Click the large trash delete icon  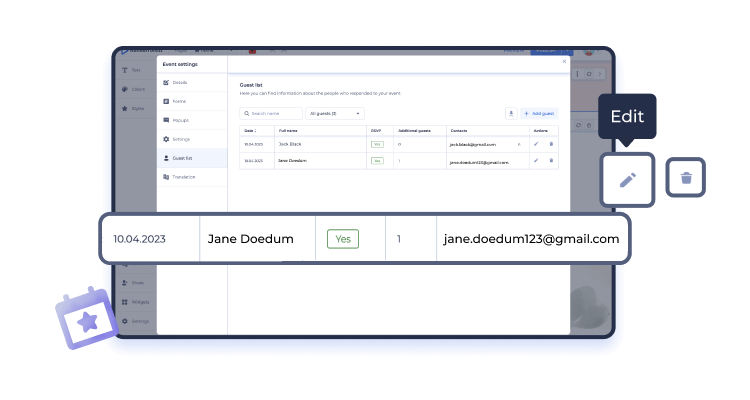(x=686, y=178)
